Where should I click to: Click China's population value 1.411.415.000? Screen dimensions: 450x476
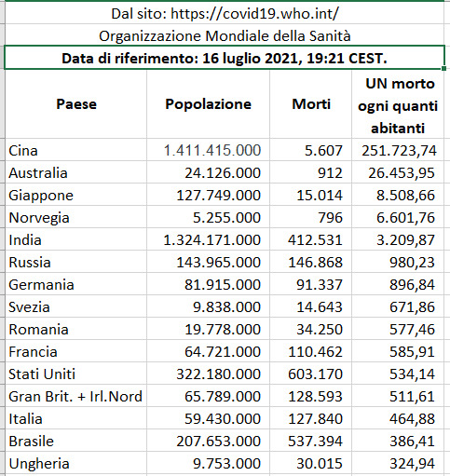click(x=208, y=150)
